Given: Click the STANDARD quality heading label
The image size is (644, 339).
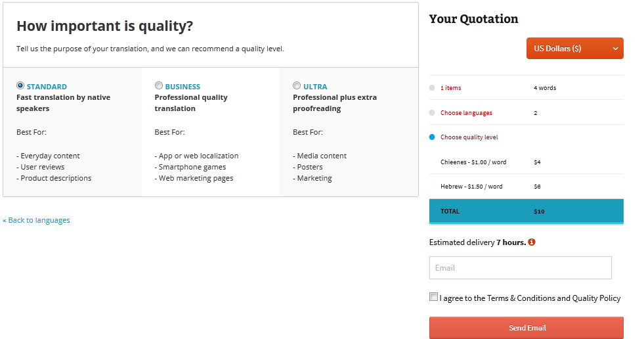Looking at the screenshot, I should pos(47,87).
